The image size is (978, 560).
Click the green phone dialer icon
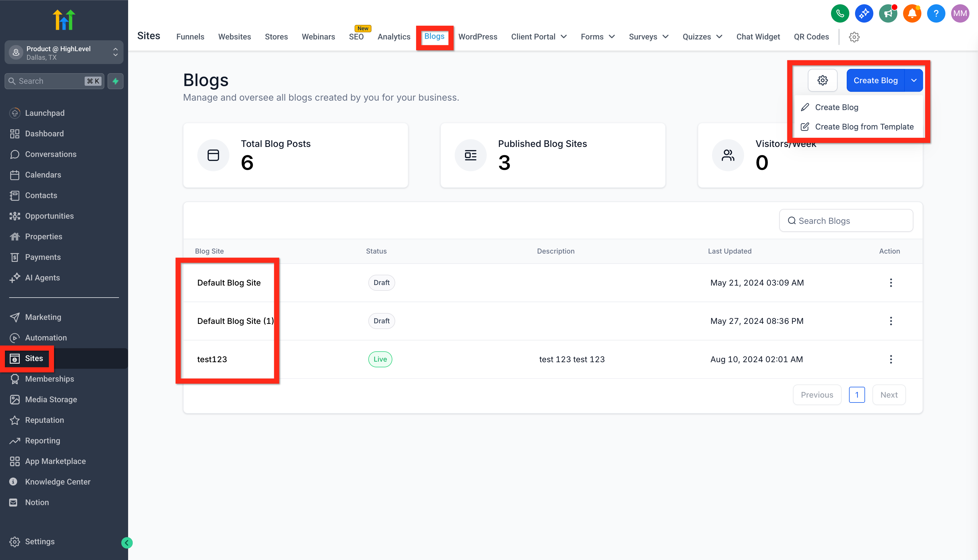[840, 14]
